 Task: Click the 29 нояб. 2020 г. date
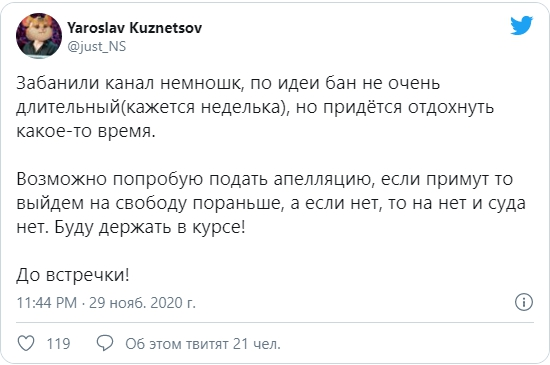[142, 303]
